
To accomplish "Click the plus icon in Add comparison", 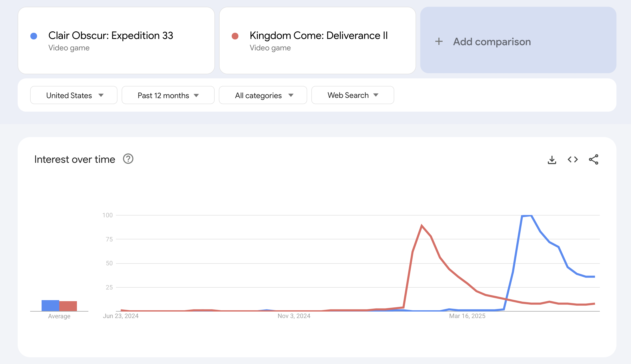I will coord(439,41).
